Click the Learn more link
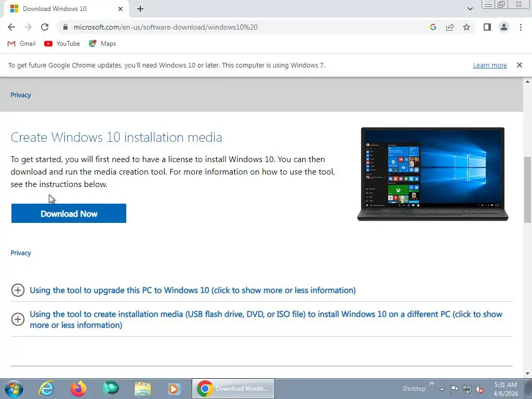This screenshot has width=532, height=399. click(490, 65)
